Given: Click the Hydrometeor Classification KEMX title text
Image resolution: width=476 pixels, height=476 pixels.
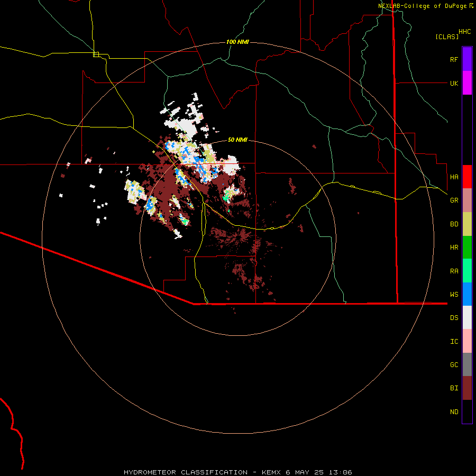Looking at the screenshot, I should coord(237,472).
